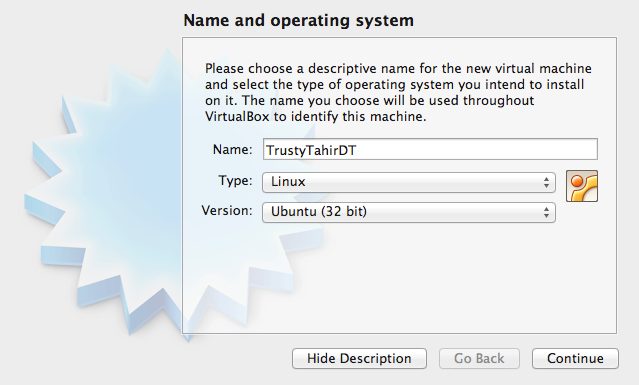The image size is (639, 385).
Task: Click the "Name and operating system" heading
Action: click(x=298, y=20)
